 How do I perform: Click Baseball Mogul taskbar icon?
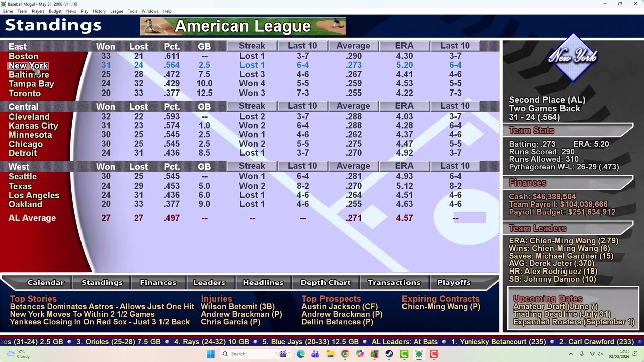419,354
